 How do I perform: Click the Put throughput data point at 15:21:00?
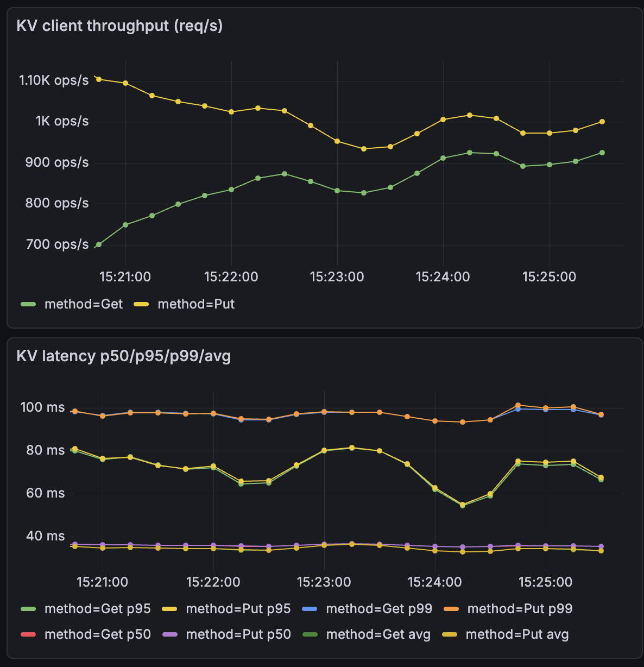coord(125,83)
